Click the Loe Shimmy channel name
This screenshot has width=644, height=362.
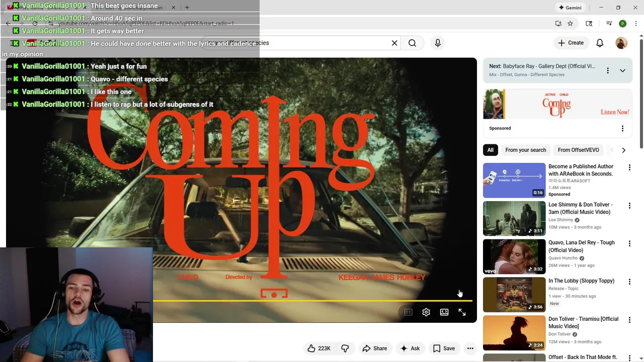point(560,220)
